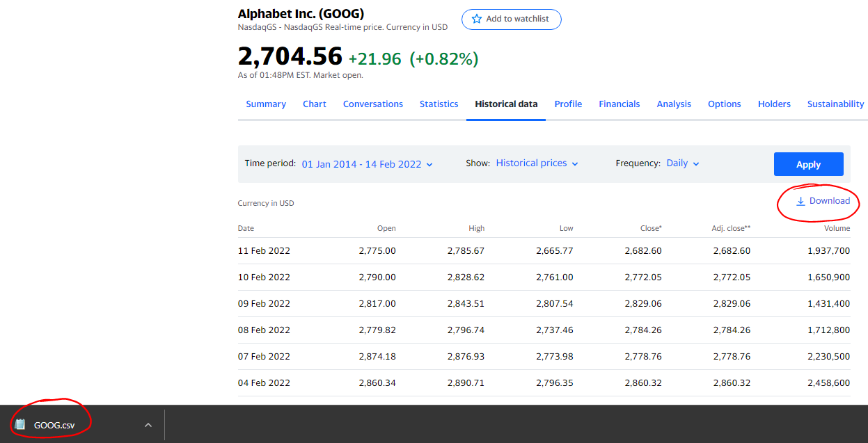
Task: Click the Alphabet Inc. (GOOG) heading
Action: (301, 14)
